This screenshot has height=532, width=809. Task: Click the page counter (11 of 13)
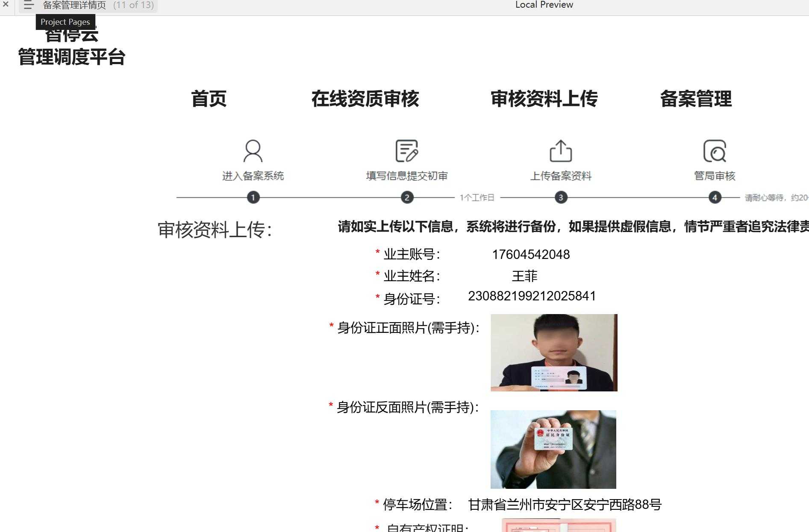tap(133, 5)
